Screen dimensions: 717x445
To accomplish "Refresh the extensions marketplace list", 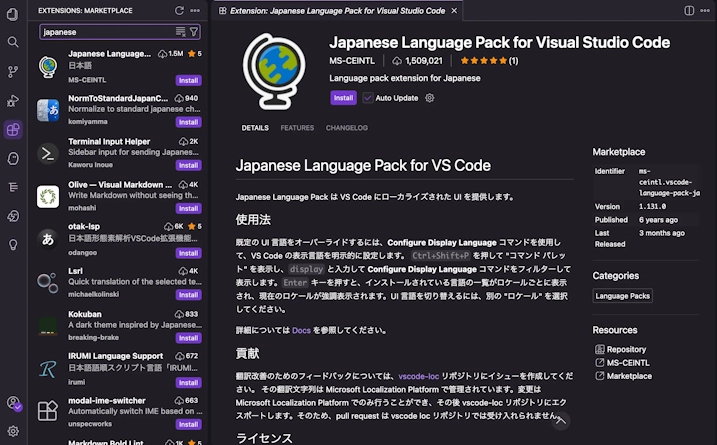I will 179,11.
